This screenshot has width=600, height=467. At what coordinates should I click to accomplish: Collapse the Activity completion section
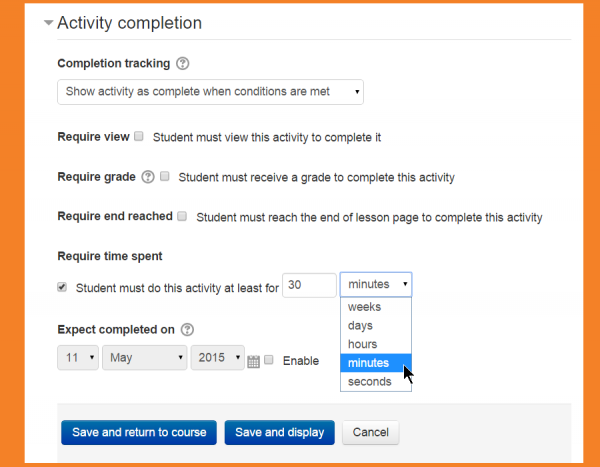click(49, 23)
